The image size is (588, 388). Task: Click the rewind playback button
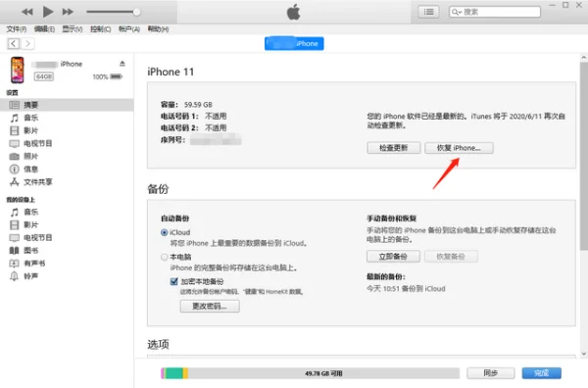tap(27, 12)
